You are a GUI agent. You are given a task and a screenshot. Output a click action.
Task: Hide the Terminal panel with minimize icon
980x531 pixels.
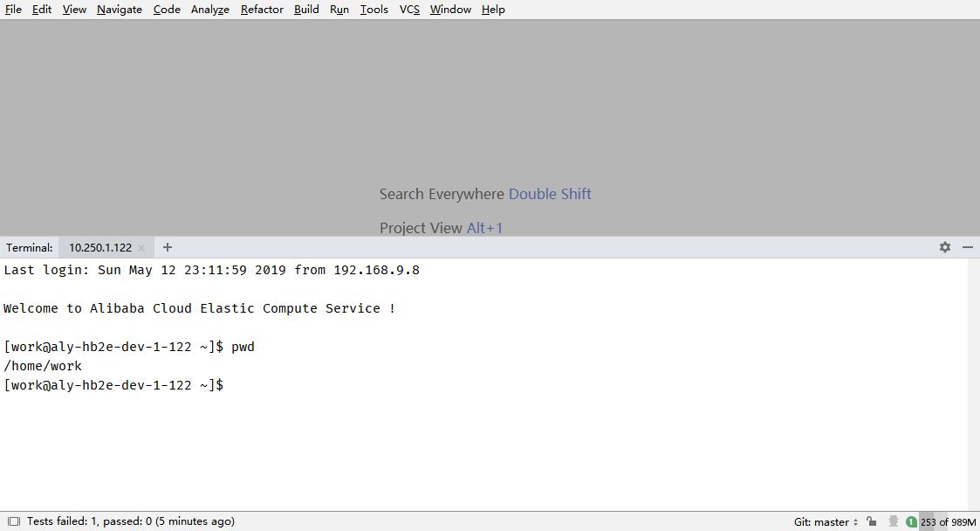click(x=967, y=247)
